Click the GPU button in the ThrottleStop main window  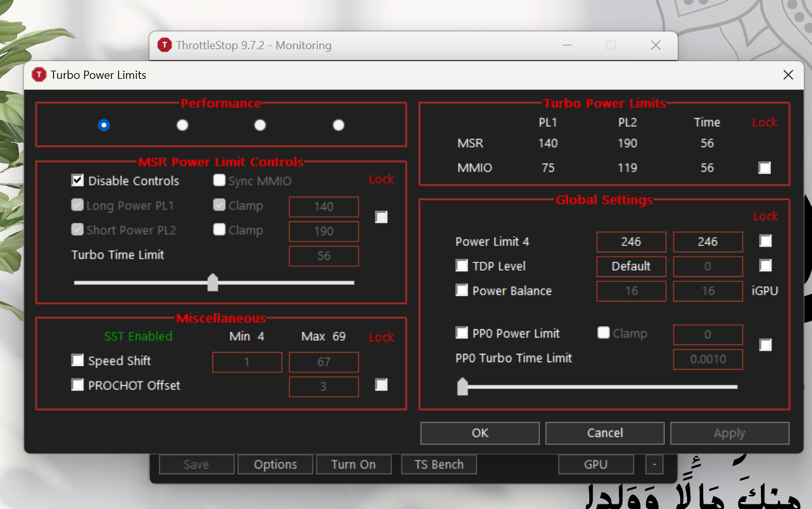(x=596, y=464)
